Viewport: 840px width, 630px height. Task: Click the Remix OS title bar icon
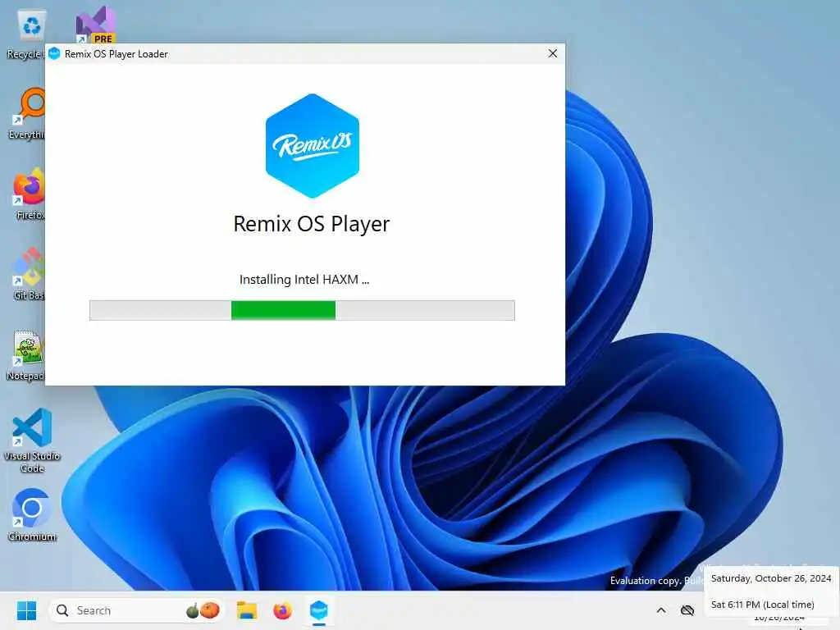[x=54, y=53]
